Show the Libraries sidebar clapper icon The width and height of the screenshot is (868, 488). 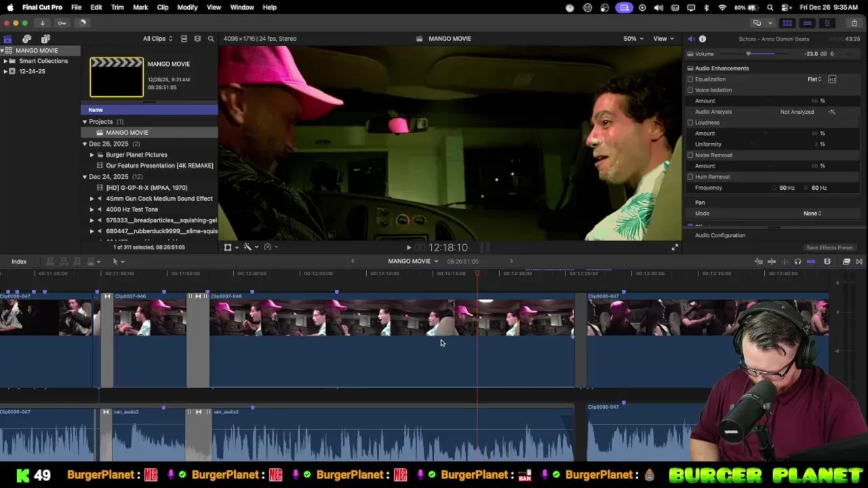click(7, 39)
